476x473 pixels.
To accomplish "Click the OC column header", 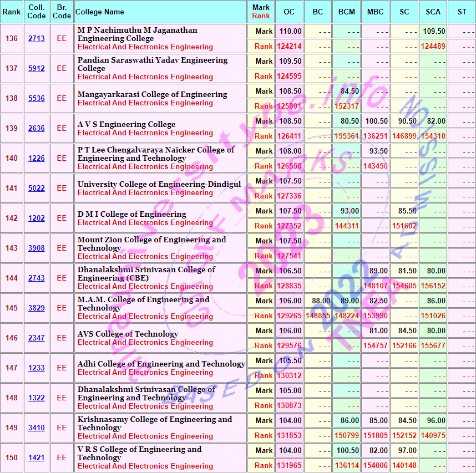I will click(289, 12).
